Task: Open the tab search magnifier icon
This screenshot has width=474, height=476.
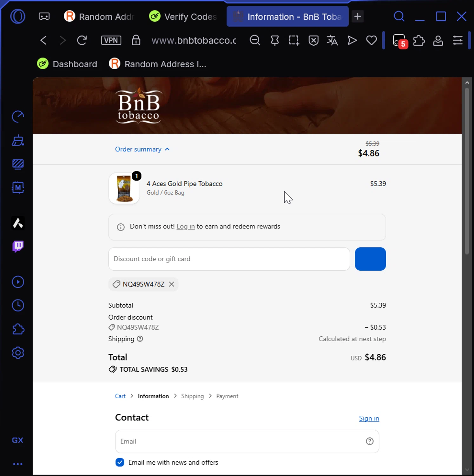Action: click(399, 16)
